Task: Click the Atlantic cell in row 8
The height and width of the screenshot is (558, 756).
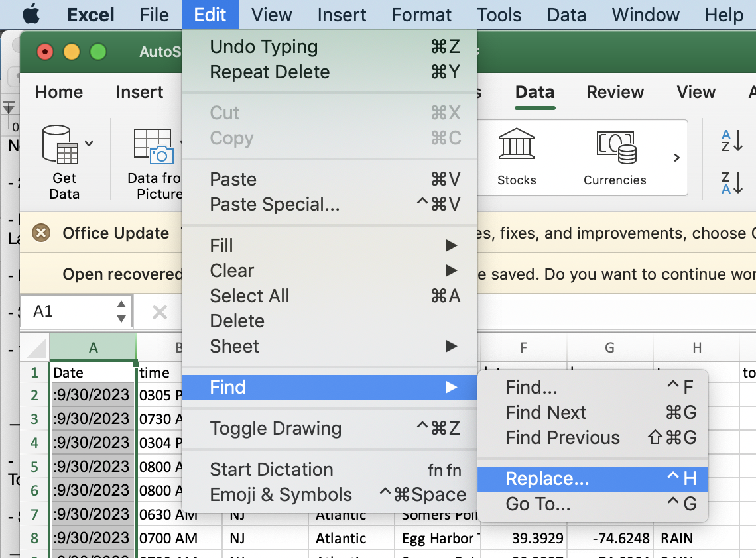Action: point(351,538)
